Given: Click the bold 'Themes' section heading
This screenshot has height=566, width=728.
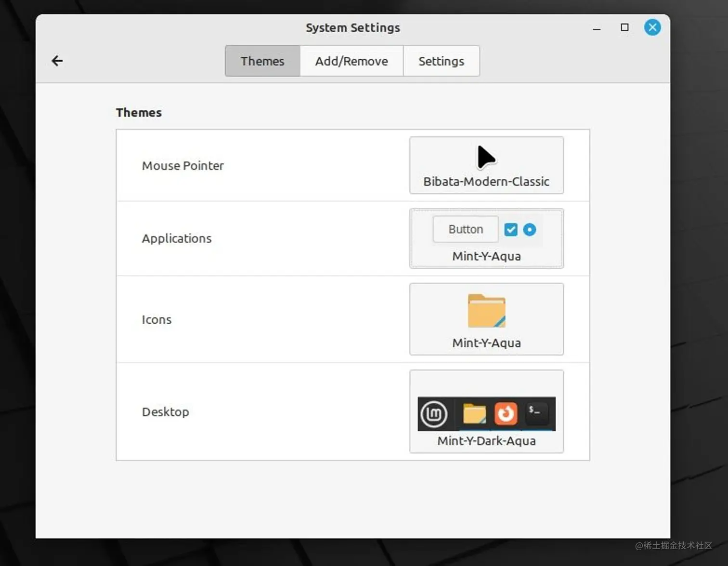Looking at the screenshot, I should [139, 113].
